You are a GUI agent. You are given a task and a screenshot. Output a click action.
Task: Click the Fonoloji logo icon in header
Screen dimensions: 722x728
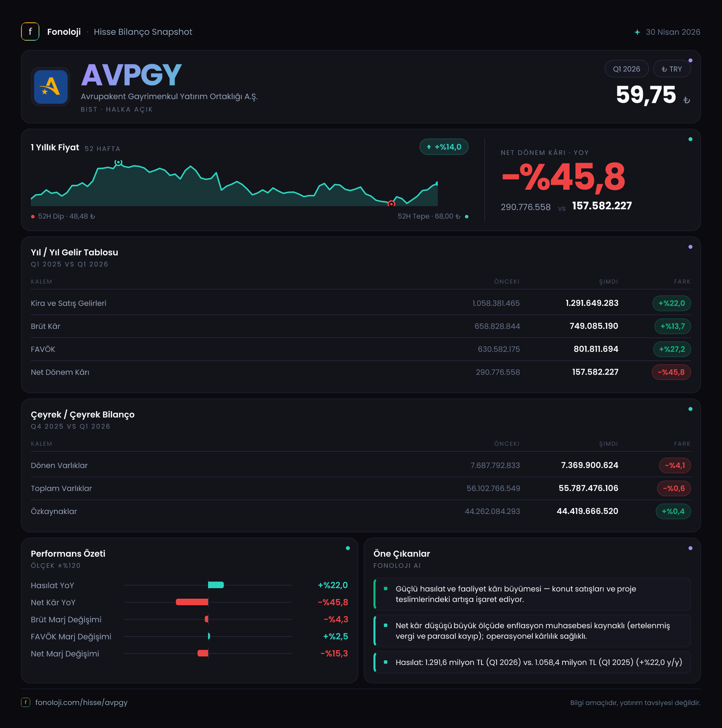30,32
